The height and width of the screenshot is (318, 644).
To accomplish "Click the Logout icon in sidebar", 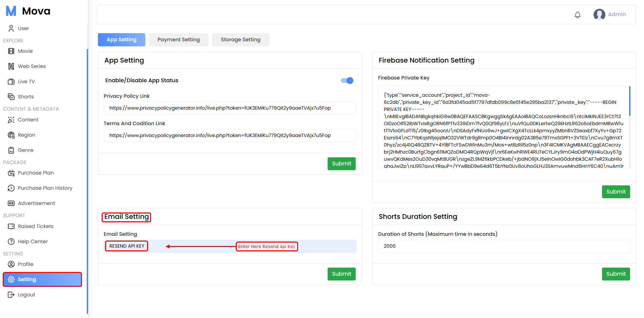I will (x=11, y=295).
